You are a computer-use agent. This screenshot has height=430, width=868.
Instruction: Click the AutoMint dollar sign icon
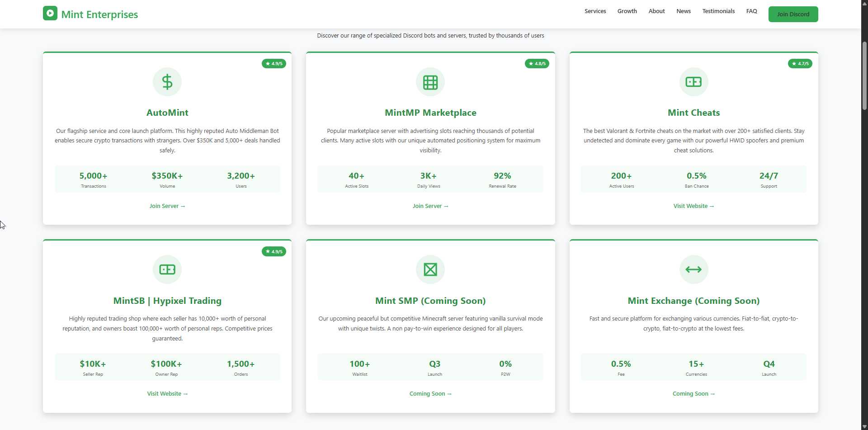[x=167, y=82]
